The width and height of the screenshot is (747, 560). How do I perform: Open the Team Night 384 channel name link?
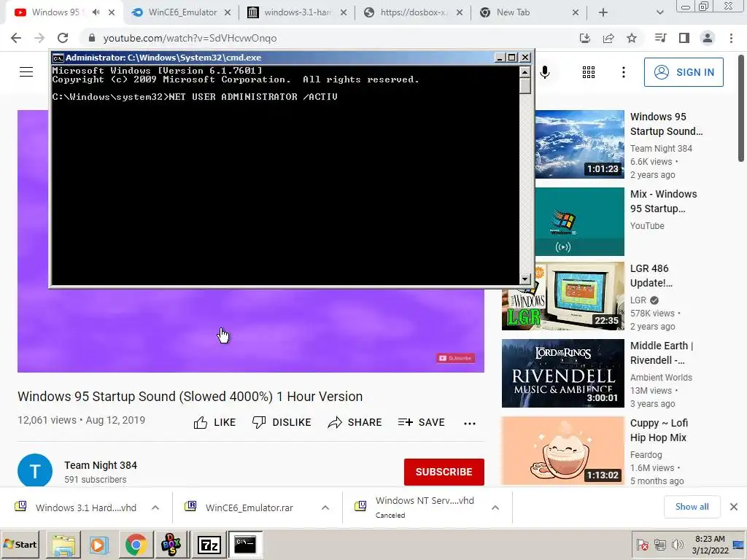tap(101, 465)
